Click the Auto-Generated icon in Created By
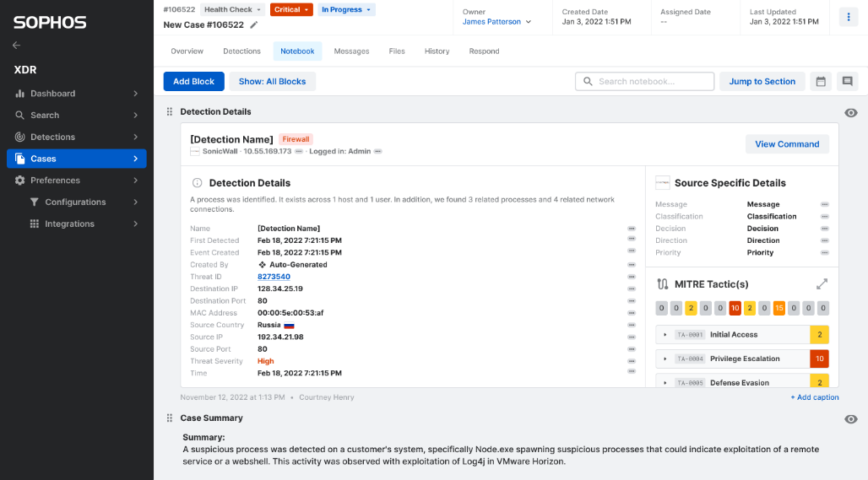 coord(263,265)
